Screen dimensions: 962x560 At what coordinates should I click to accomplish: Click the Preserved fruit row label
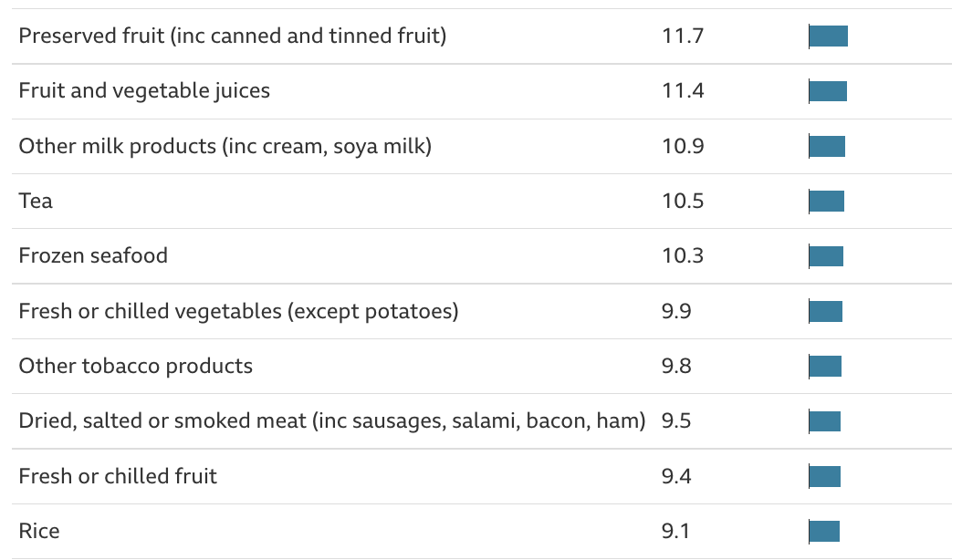tap(232, 36)
